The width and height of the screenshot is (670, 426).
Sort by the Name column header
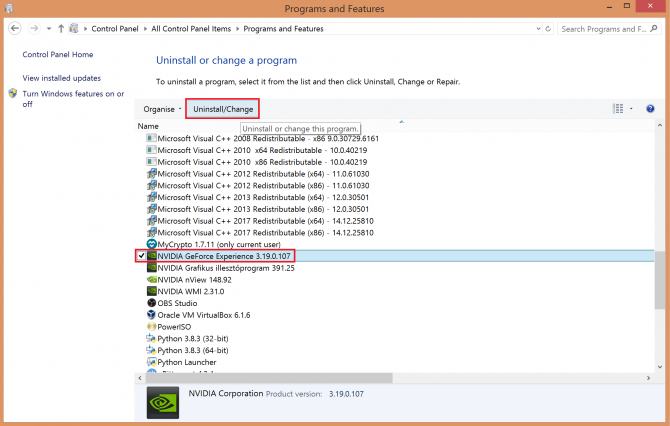tap(148, 126)
